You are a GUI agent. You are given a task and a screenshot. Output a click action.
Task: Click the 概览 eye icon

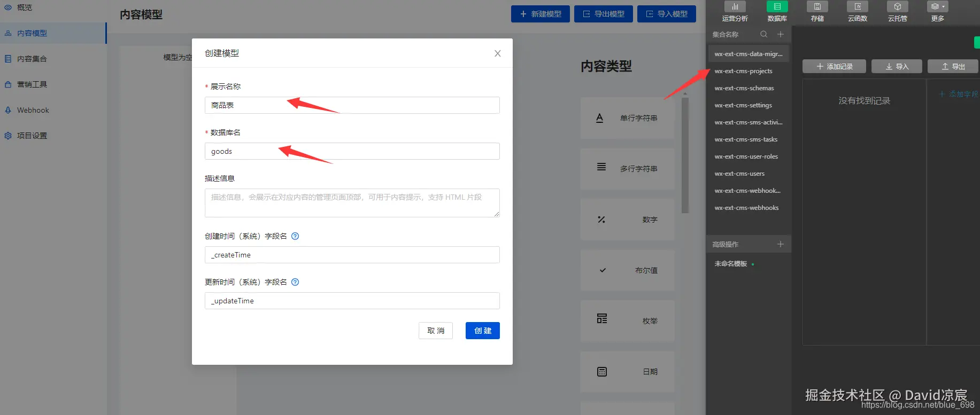click(x=8, y=7)
